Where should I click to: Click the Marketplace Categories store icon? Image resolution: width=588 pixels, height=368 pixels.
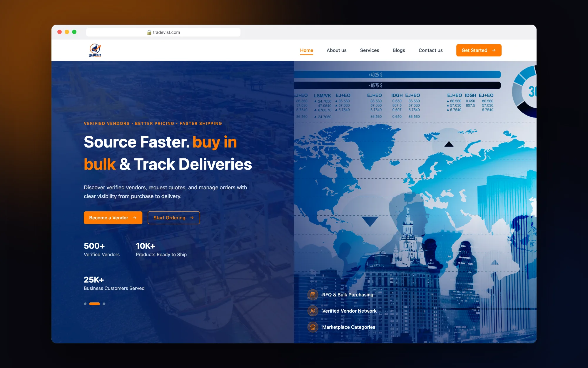[313, 327]
